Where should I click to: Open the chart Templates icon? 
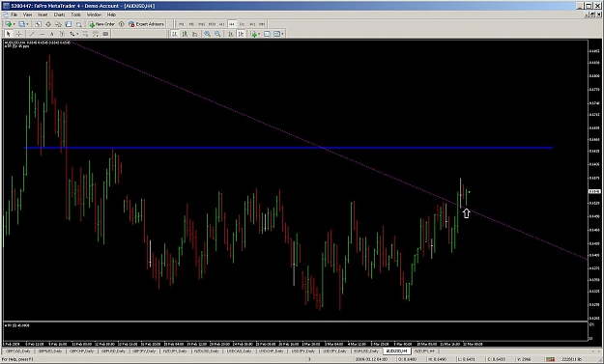point(276,34)
